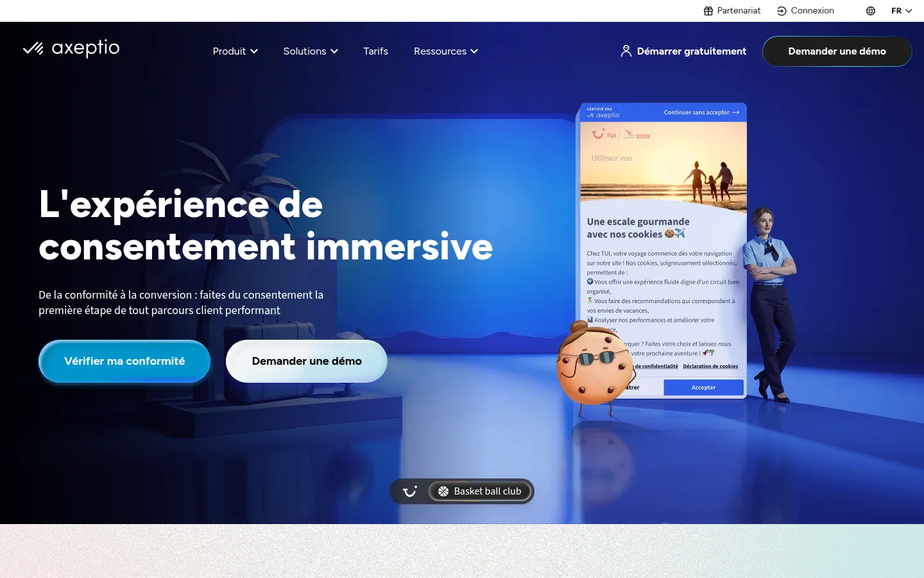Image resolution: width=924 pixels, height=578 pixels.
Task: Select the Basket ball club option
Action: coord(480,491)
